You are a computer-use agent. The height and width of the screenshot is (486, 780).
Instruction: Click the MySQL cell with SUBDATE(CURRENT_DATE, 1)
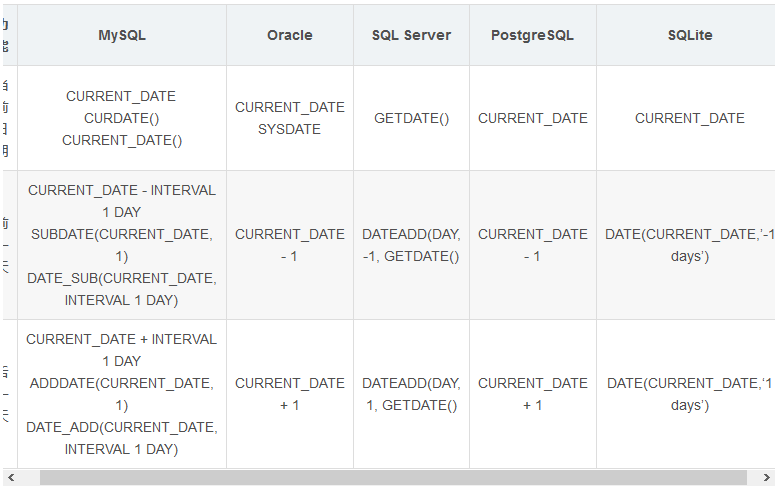(122, 245)
